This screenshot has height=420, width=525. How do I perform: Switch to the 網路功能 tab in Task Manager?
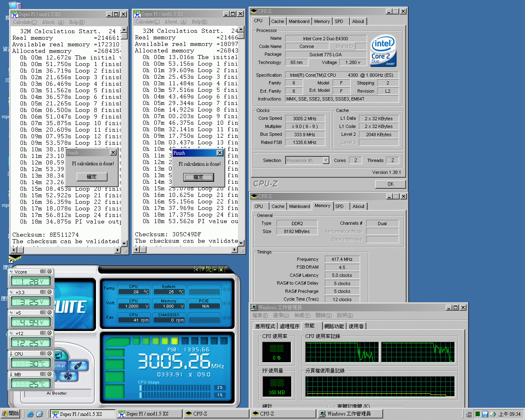click(x=333, y=326)
